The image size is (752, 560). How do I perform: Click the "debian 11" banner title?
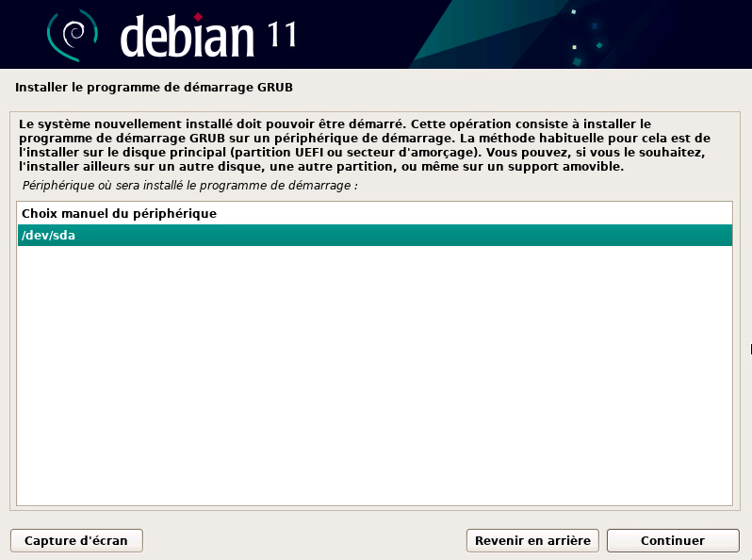point(208,35)
